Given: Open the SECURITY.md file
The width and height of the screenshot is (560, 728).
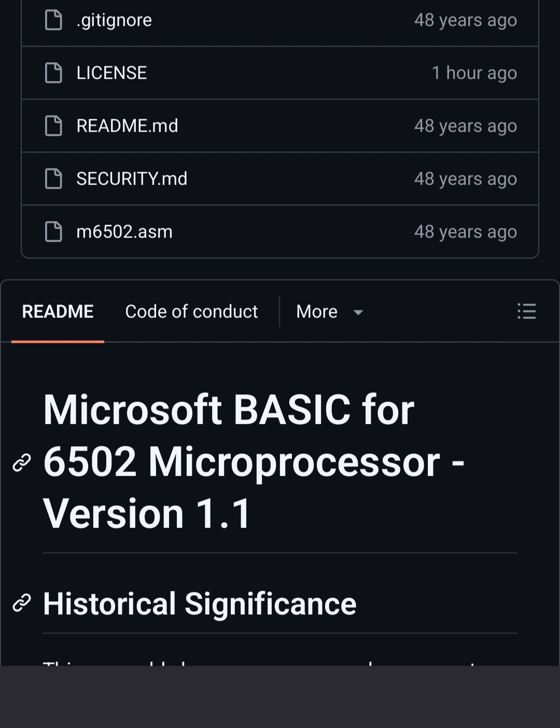Looking at the screenshot, I should (x=132, y=179).
